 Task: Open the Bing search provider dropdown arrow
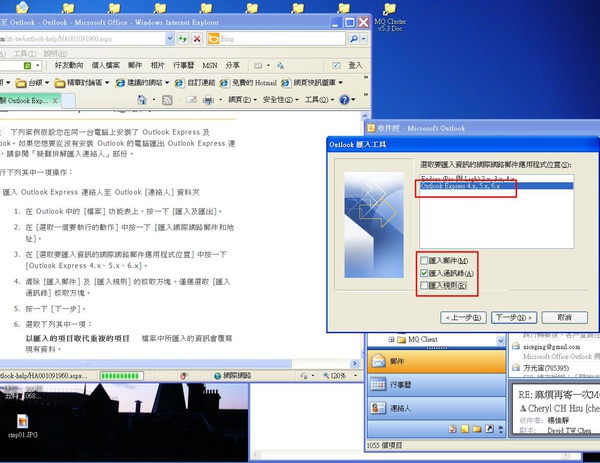pyautogui.click(x=364, y=39)
